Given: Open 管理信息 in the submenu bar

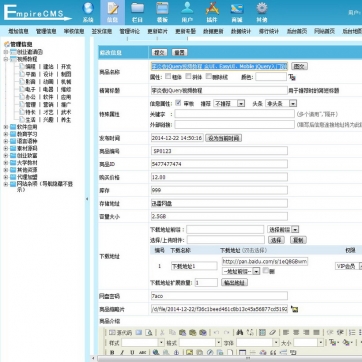Looking at the screenshot, I should point(46,31).
